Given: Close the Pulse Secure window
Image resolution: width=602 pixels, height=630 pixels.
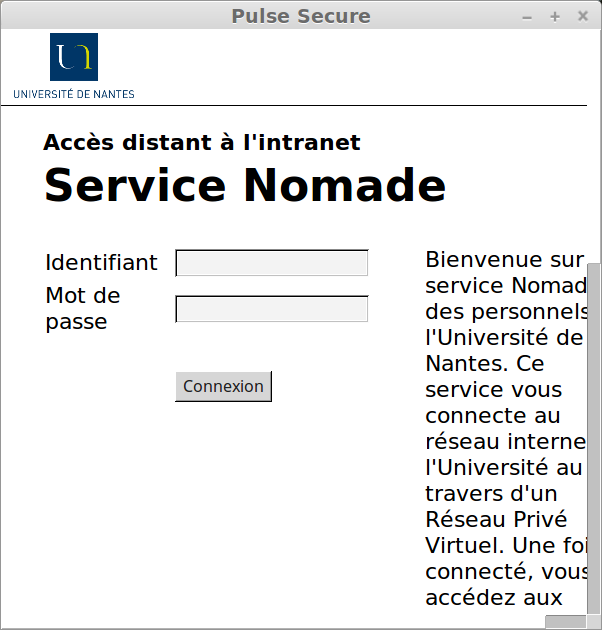Looking at the screenshot, I should (583, 17).
